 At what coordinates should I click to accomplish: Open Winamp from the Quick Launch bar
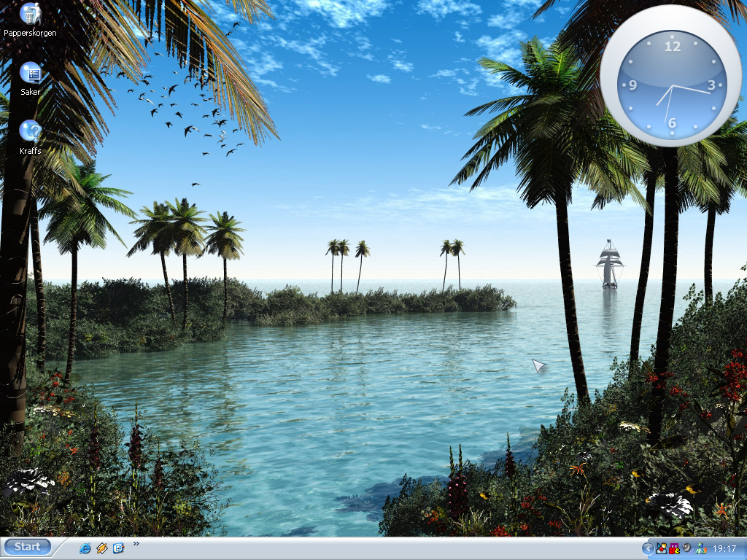pos(101,548)
